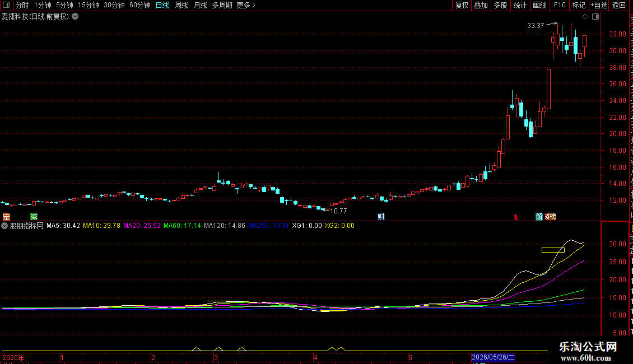This screenshot has height=364, width=633.
Task: Switch to 1分钟 period
Action: point(43,5)
